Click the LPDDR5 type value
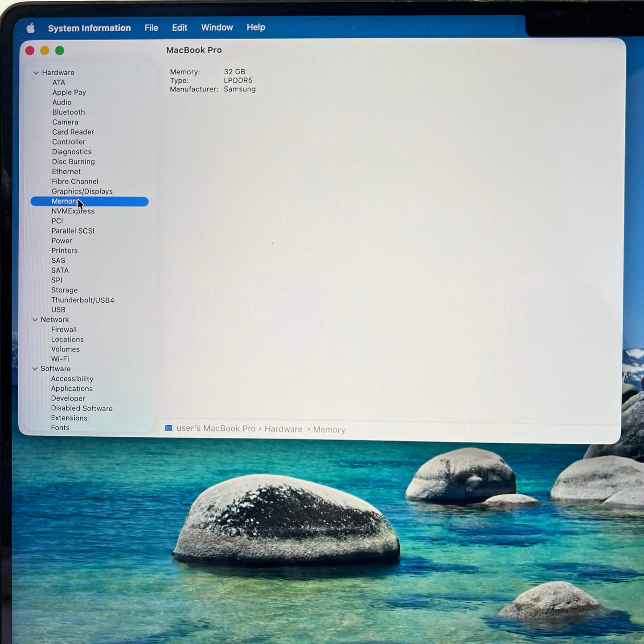Screen dimensions: 644x644 238,80
